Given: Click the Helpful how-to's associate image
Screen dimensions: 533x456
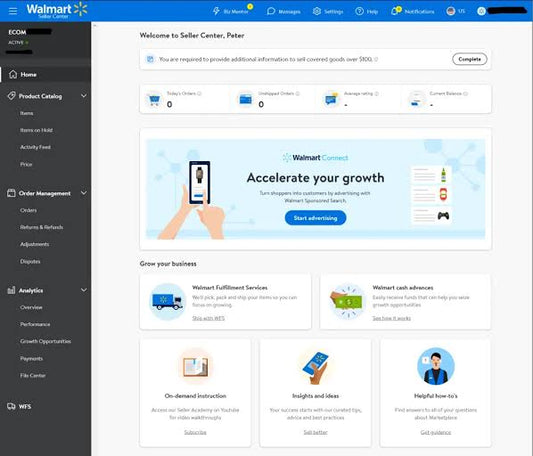Looking at the screenshot, I should click(436, 366).
